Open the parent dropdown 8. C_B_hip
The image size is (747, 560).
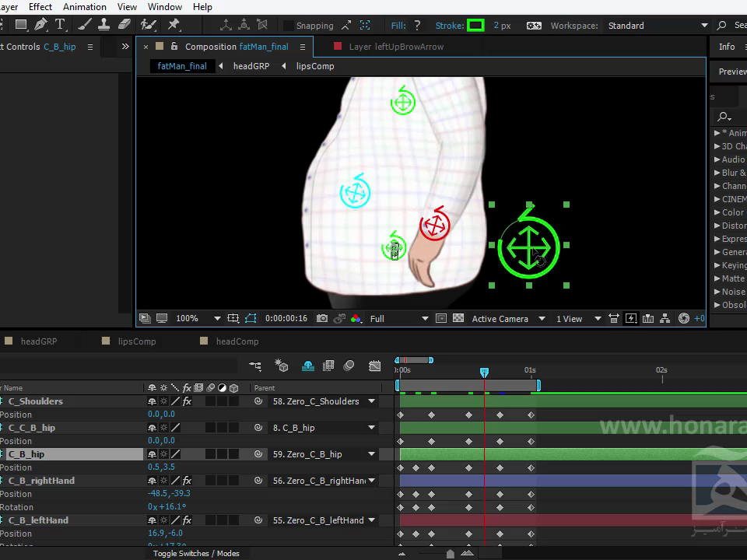324,428
